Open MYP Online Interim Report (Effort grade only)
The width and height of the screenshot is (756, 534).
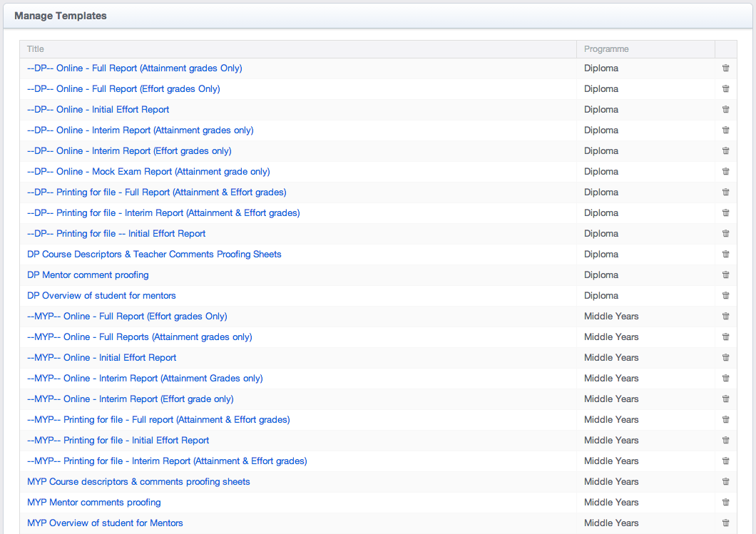click(x=131, y=399)
